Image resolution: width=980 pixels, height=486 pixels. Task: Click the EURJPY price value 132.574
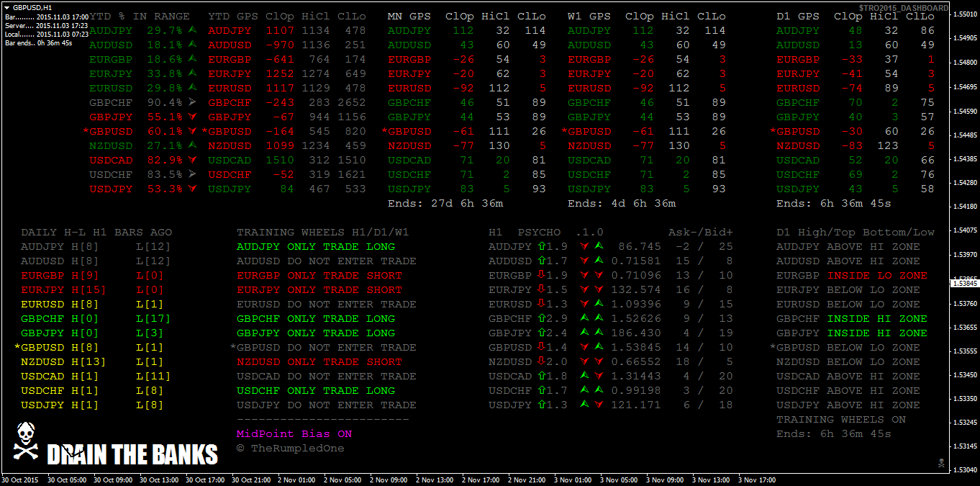click(636, 289)
